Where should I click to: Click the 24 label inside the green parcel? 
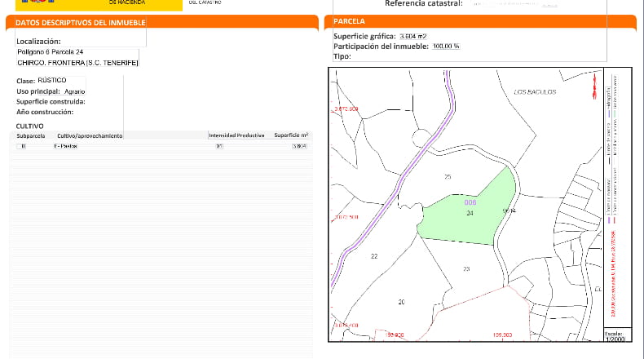tap(470, 213)
